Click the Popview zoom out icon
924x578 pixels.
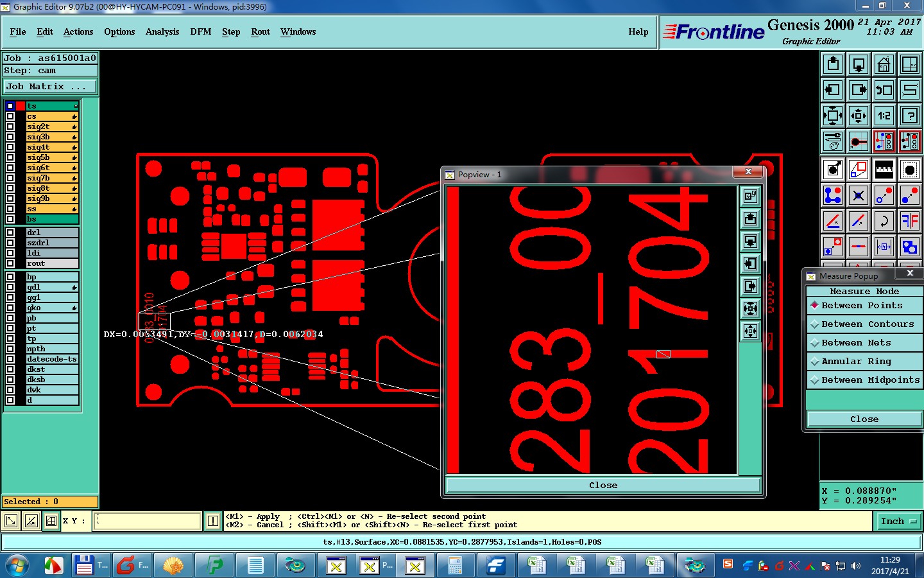click(x=750, y=331)
